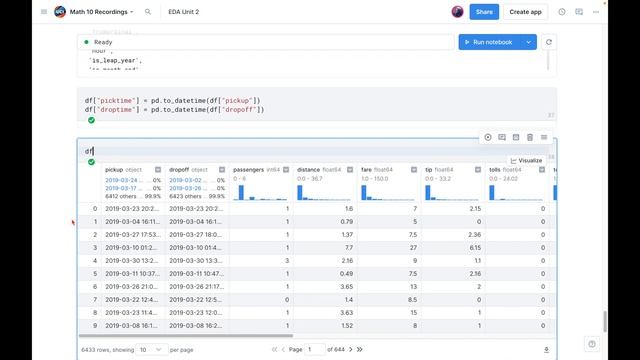Click the passengers column histogram
Viewport: 640px width, 360px height.
pyautogui.click(x=260, y=193)
